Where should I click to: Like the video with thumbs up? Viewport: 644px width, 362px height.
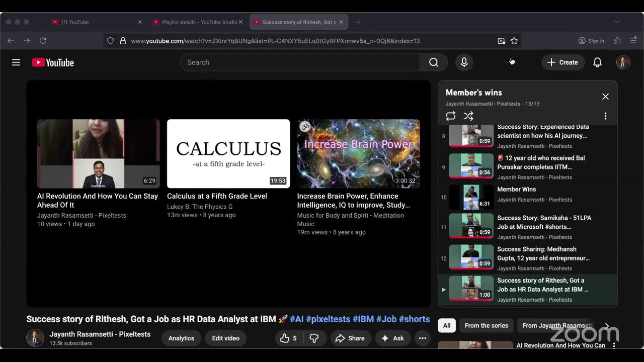click(288, 338)
